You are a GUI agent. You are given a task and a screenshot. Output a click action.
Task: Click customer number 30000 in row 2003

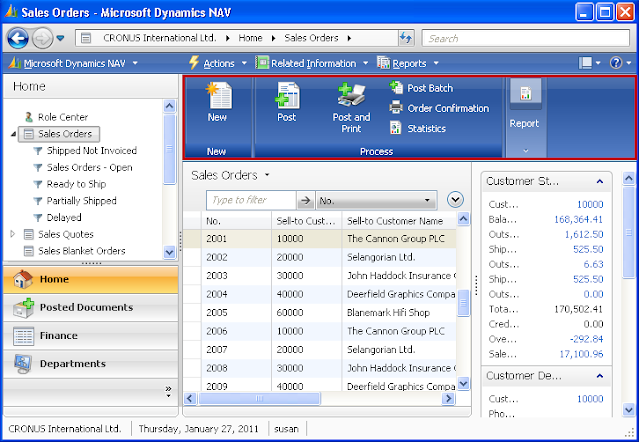(x=290, y=276)
